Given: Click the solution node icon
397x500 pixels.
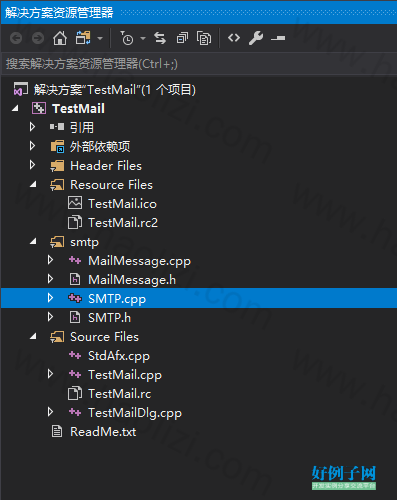Looking at the screenshot, I should [21, 89].
